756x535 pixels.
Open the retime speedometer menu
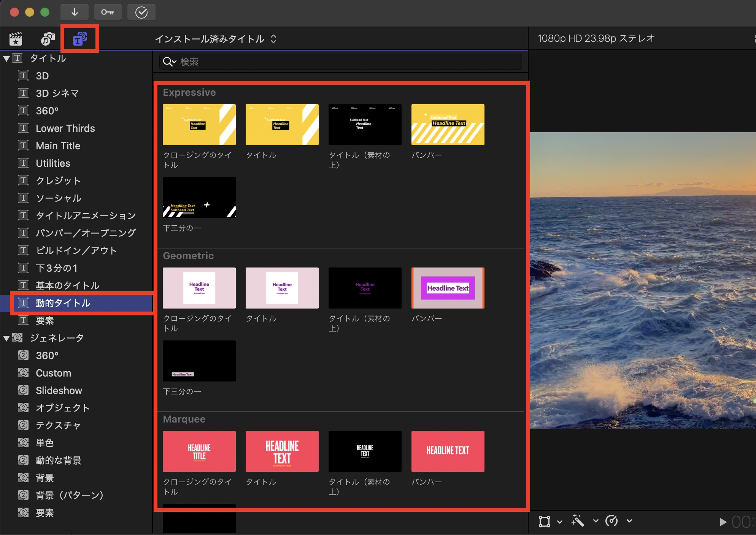pyautogui.click(x=612, y=521)
